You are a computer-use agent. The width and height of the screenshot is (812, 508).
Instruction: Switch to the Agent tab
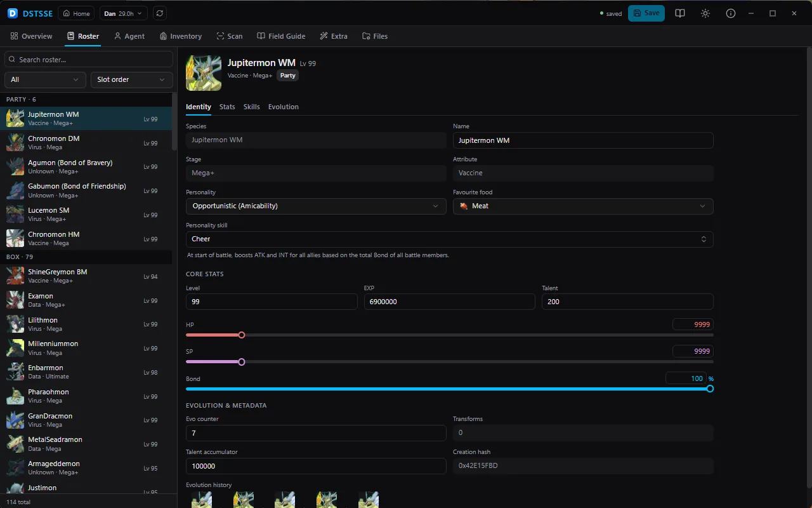tap(129, 36)
